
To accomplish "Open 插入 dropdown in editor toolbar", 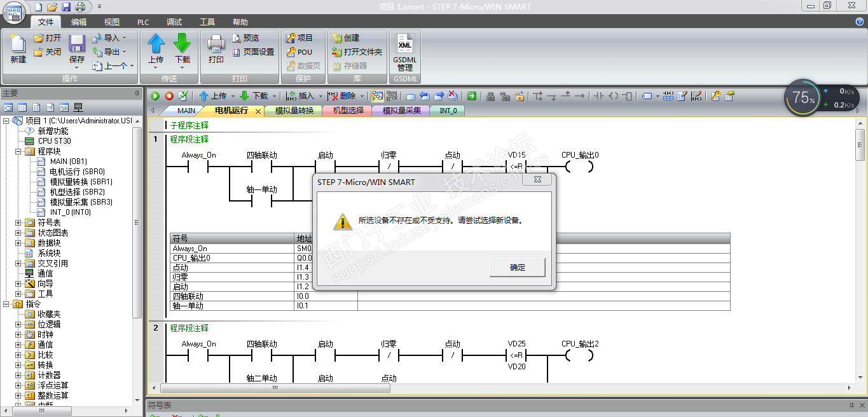I will (x=320, y=96).
